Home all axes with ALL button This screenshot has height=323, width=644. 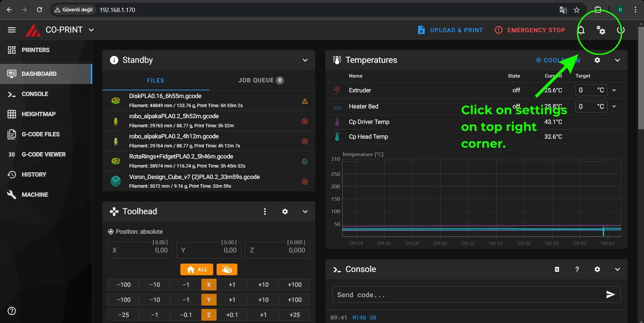click(197, 269)
